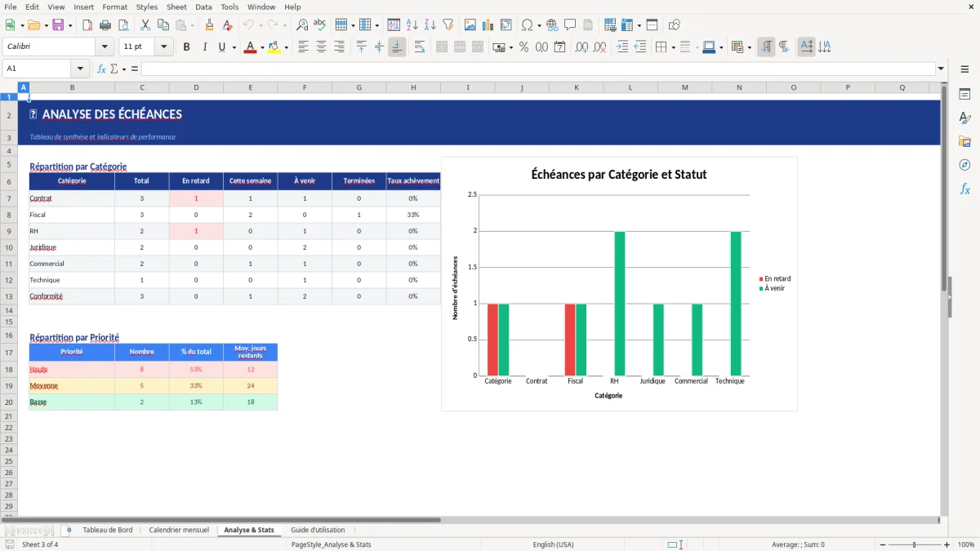Insert an image into the sheet
The width and height of the screenshot is (980, 551).
pos(470,24)
